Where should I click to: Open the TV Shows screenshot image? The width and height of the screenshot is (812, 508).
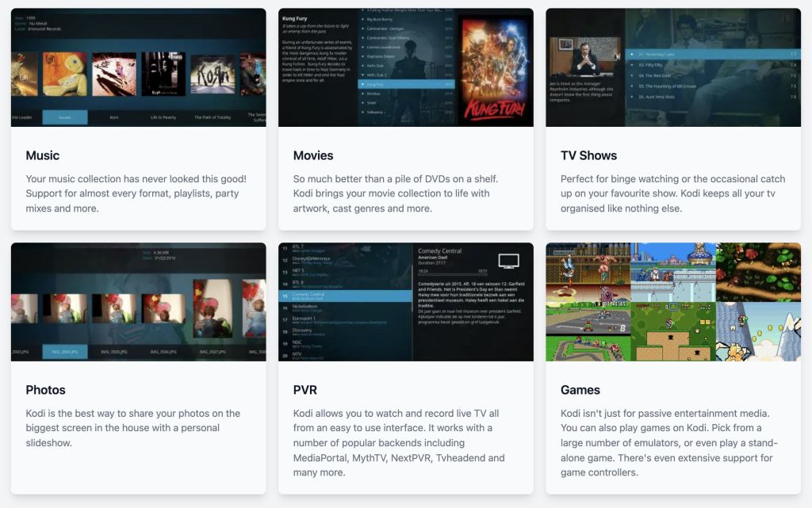(673, 67)
